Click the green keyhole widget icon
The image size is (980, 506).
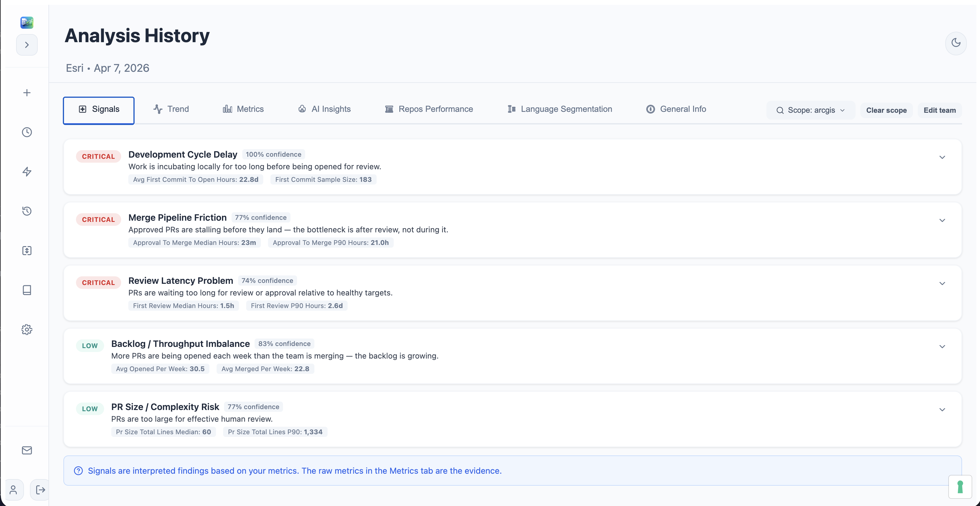click(x=960, y=487)
